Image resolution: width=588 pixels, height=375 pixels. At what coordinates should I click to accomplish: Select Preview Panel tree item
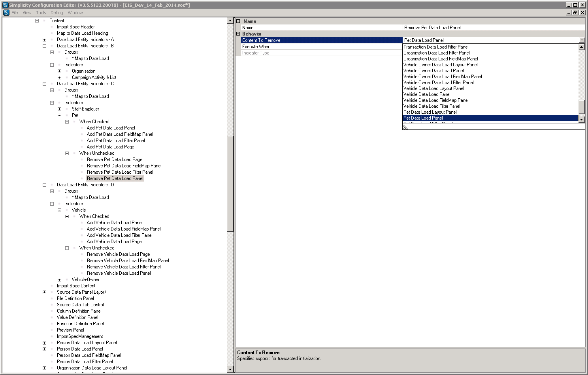tap(70, 330)
